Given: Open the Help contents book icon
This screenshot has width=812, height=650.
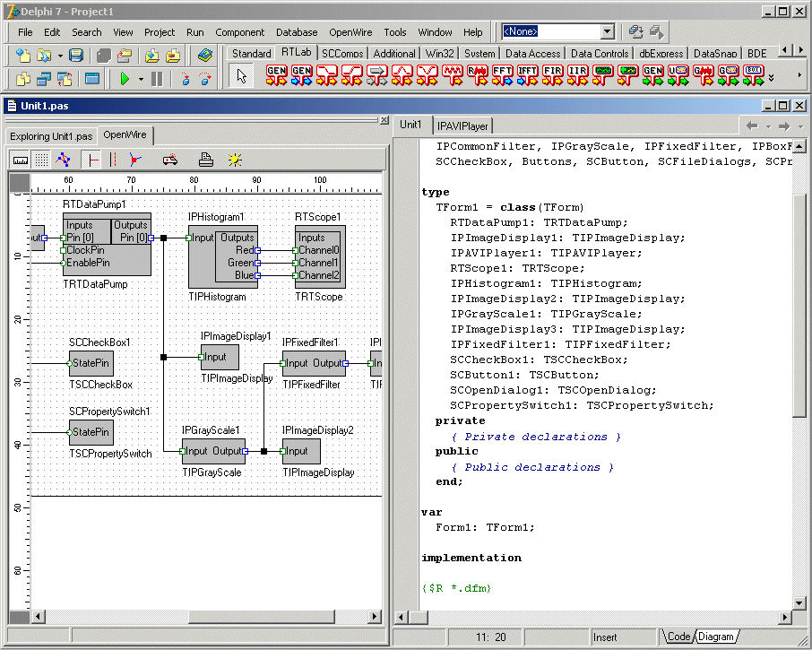Looking at the screenshot, I should coord(205,56).
